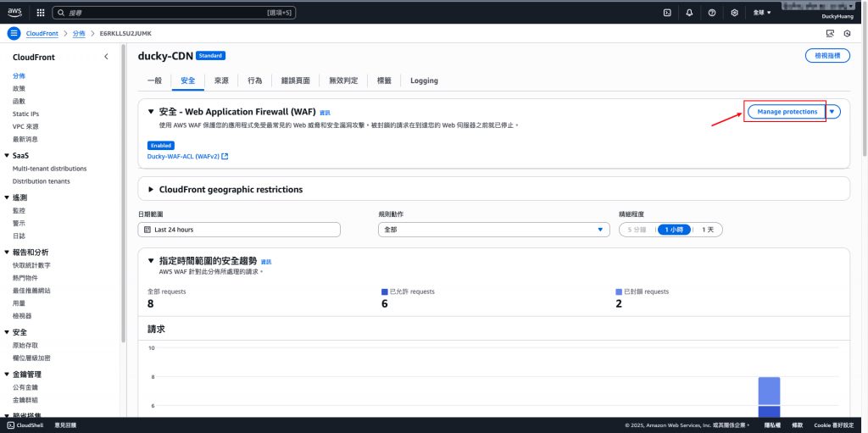Viewport: 868px width, 433px height.
Task: Open Multi-tenant distributions in the sidebar
Action: 49,169
